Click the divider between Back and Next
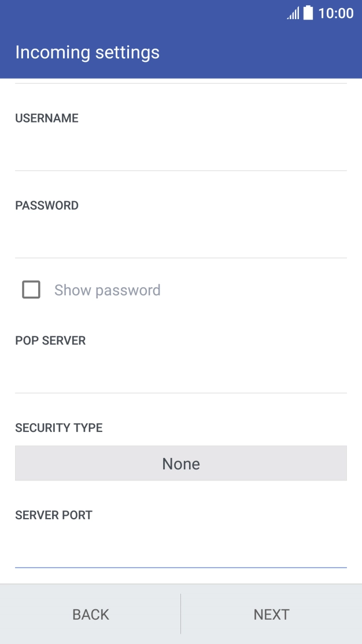The image size is (362, 644). pos(180,614)
